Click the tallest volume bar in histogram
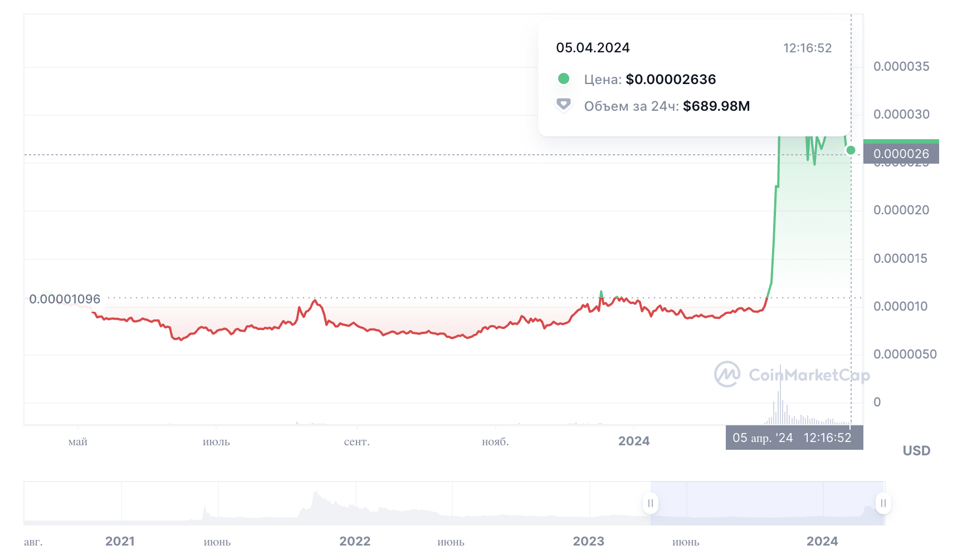 (780, 395)
